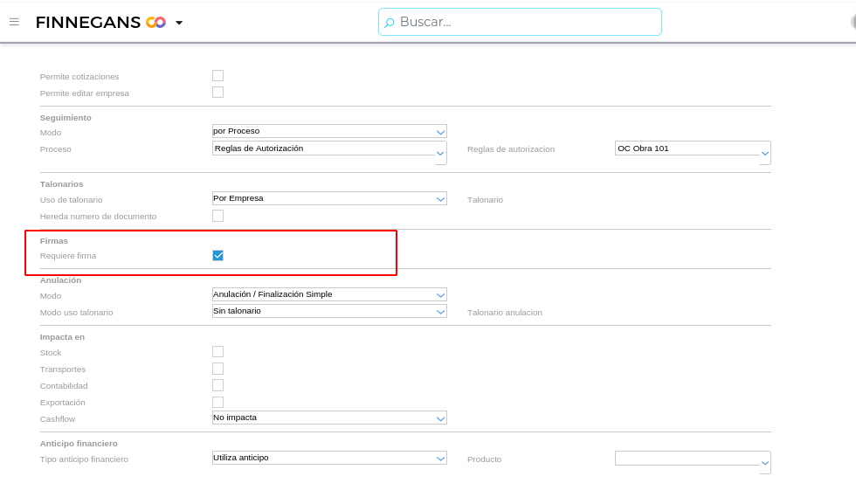Enable the Exportación checkbox

click(x=217, y=402)
